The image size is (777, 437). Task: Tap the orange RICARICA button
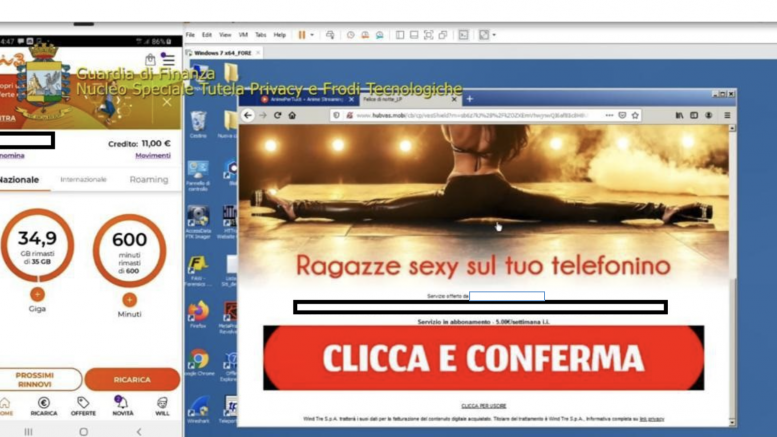(x=132, y=380)
